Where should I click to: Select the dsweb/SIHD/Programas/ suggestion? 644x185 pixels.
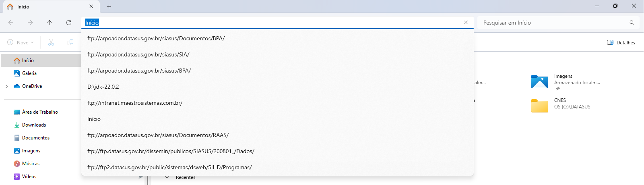click(x=277, y=167)
